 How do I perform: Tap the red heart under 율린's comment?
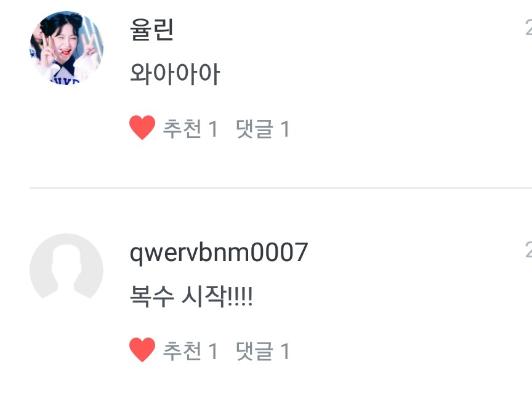[x=142, y=127]
